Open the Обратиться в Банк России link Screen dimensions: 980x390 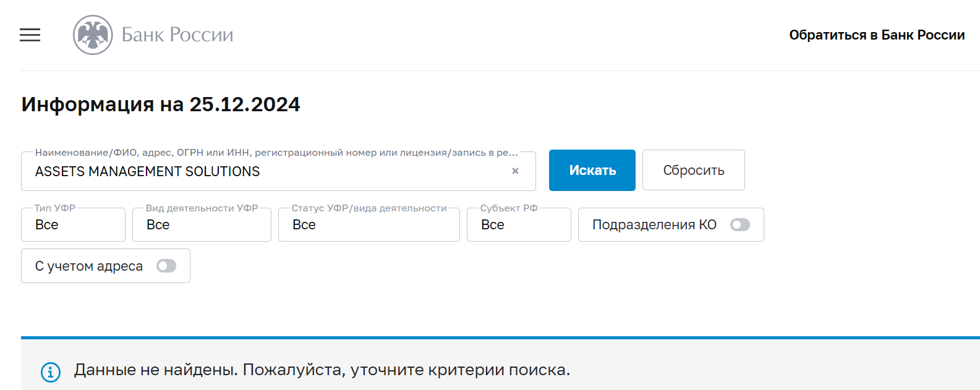tap(877, 35)
